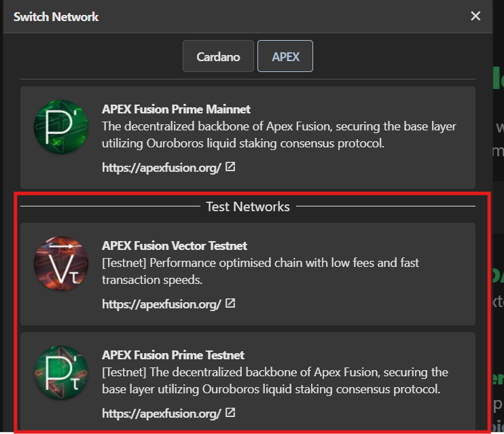Image resolution: width=504 pixels, height=434 pixels.
Task: Click the green Prime Testnet logo
Action: click(61, 373)
